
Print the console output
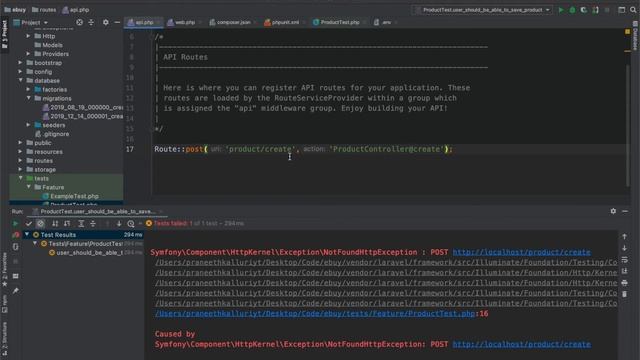tap(624, 282)
